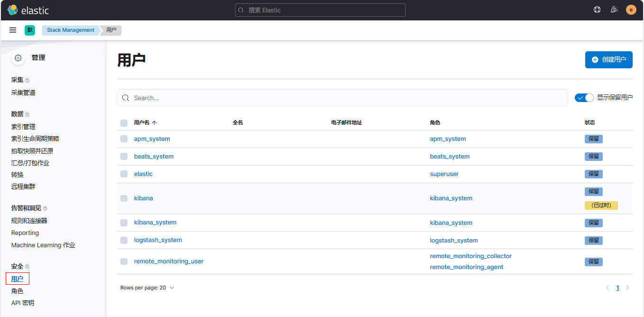Toggle the 显示保留用户 switch
Screen dimensions: 644x317
pyautogui.click(x=584, y=98)
